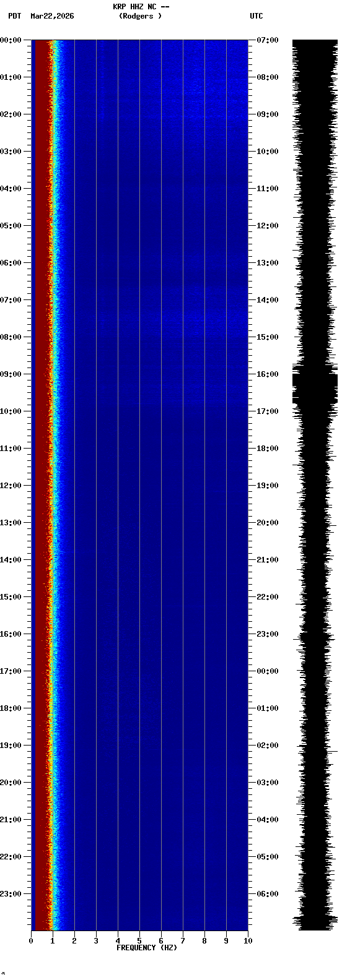Click the PDT time label '23:00'
Screen dimensions: 342x980
click(11, 894)
